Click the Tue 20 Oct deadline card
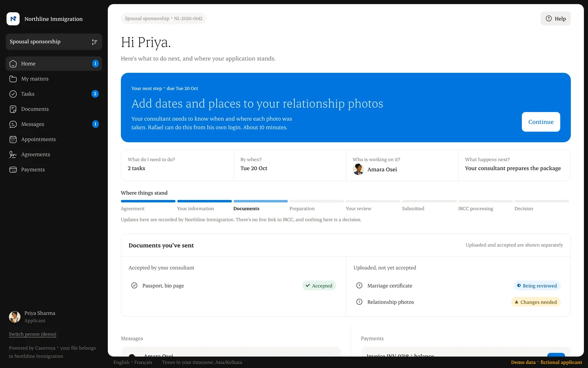 [290, 165]
